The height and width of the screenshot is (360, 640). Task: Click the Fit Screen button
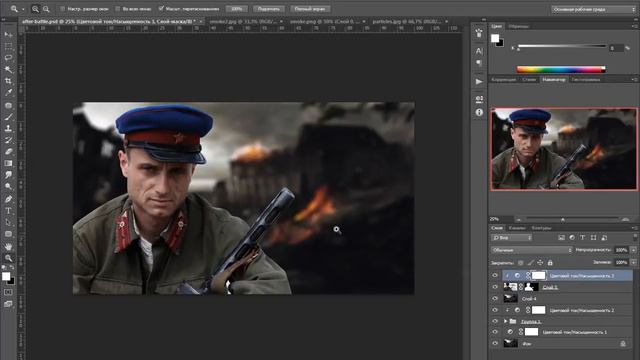tap(269, 9)
